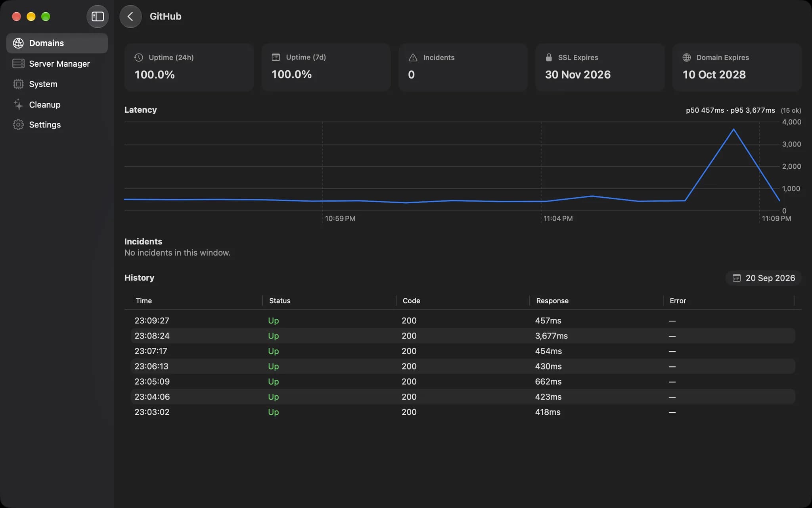Click the 23:07:17 time cell

click(151, 351)
